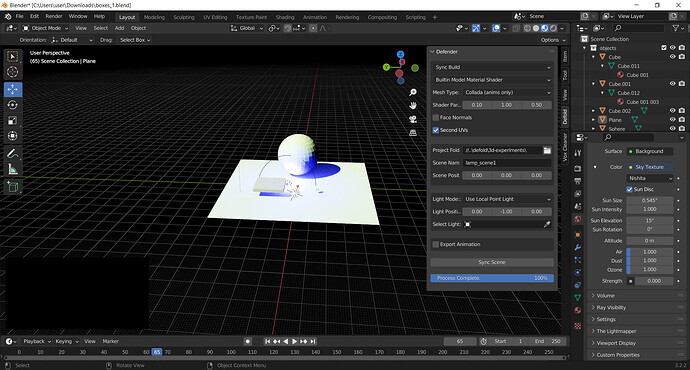Switch to rendered viewport shading icon
This screenshot has width=690, height=370.
coord(553,28)
